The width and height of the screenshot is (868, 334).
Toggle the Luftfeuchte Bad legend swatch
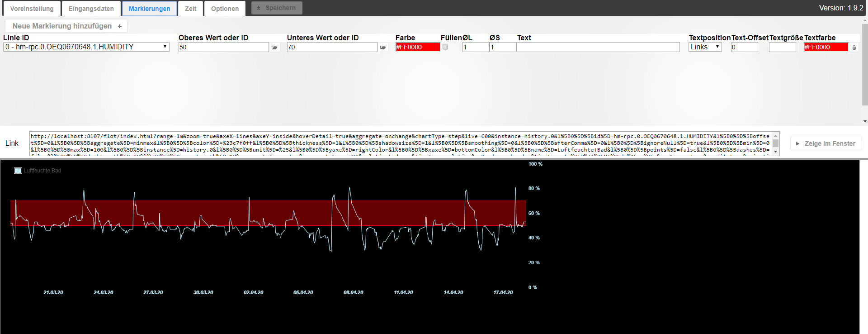(x=18, y=171)
